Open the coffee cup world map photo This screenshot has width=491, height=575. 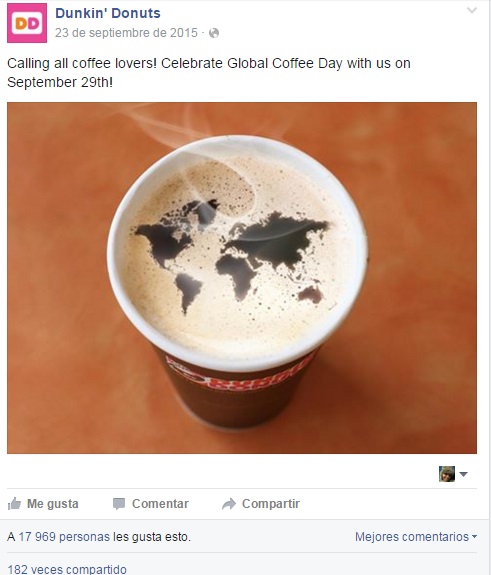(242, 278)
